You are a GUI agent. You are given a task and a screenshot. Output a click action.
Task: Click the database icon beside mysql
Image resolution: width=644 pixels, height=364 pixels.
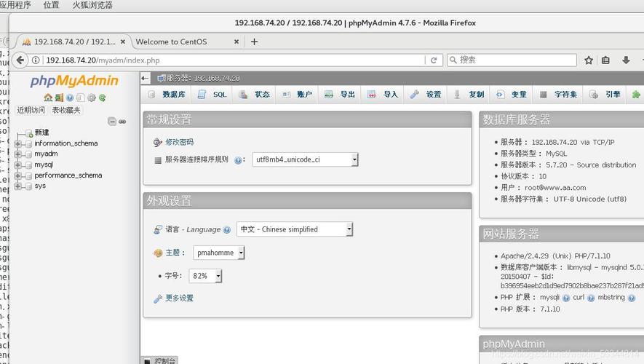(x=28, y=165)
